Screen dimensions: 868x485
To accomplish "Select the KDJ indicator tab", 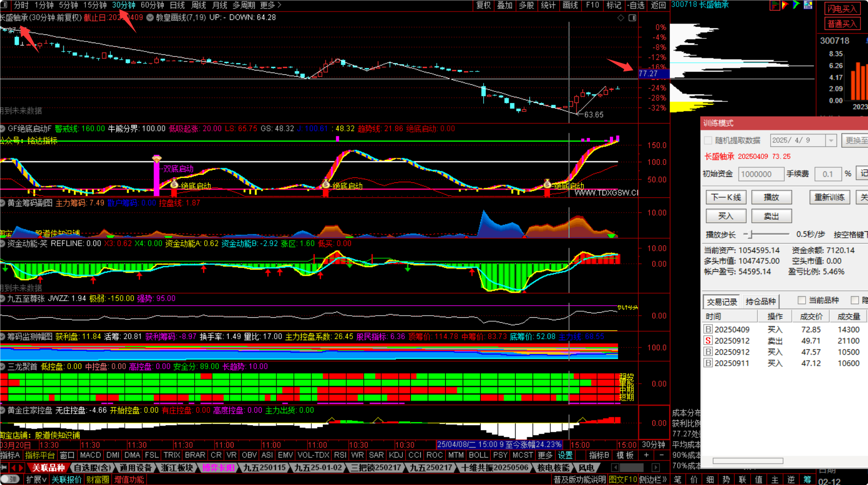I will [396, 455].
